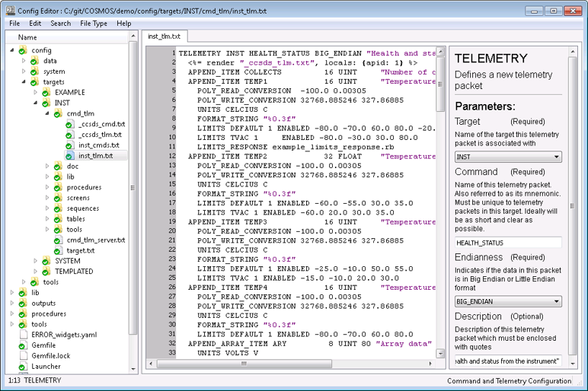Click the cmd_tlm_server.txt file icon
Screen dimensions: 588x391
click(x=58, y=240)
